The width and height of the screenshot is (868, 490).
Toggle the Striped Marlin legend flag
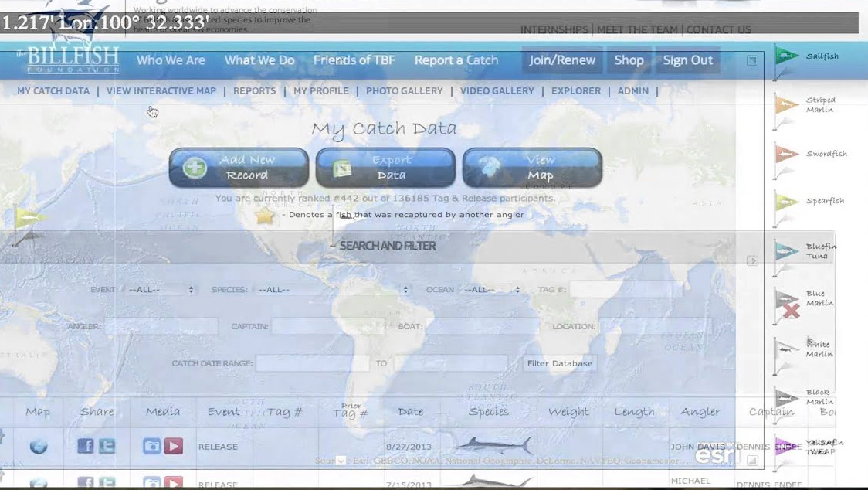[786, 105]
